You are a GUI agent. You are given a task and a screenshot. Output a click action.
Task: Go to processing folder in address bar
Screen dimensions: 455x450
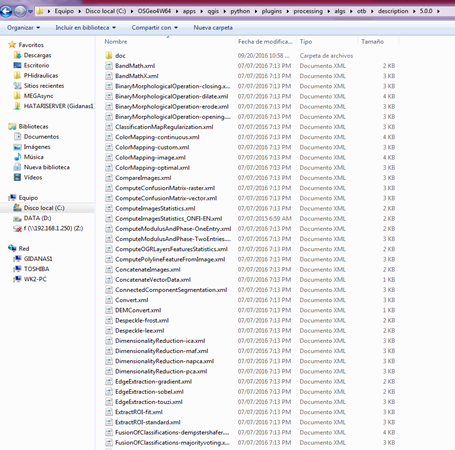pyautogui.click(x=308, y=11)
